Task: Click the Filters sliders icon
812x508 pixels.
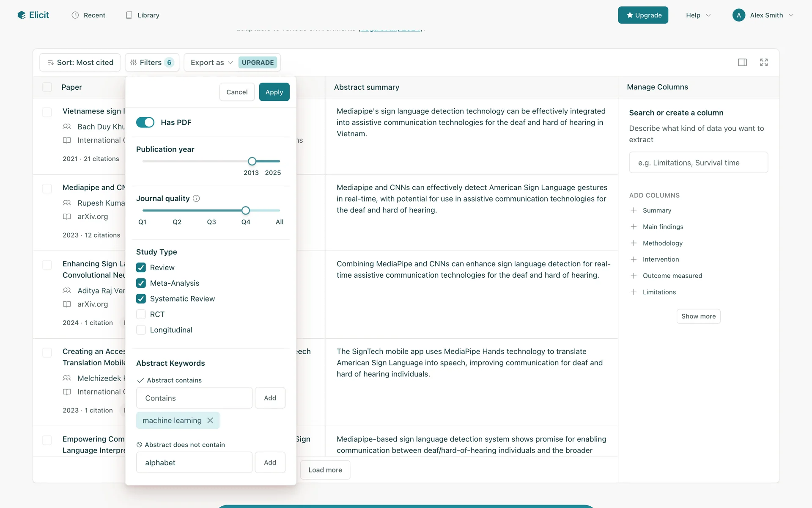Action: click(x=133, y=63)
